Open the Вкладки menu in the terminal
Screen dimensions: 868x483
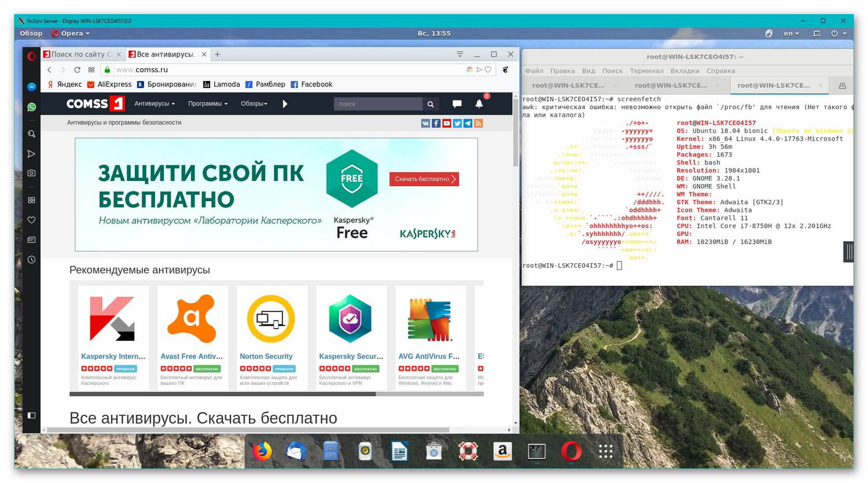coord(685,71)
